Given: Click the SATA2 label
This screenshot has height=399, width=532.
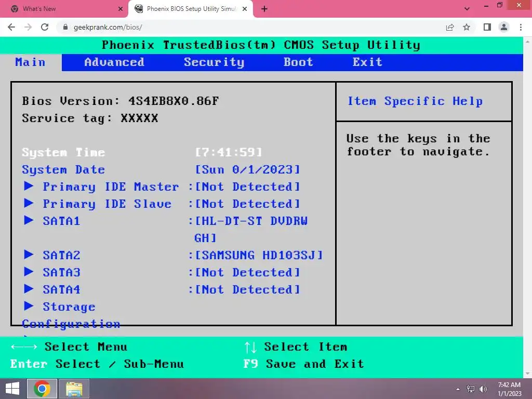Looking at the screenshot, I should (61, 255).
